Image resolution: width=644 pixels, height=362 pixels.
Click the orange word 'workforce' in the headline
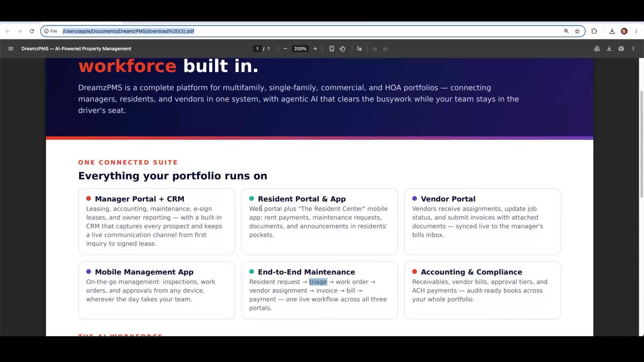click(127, 66)
